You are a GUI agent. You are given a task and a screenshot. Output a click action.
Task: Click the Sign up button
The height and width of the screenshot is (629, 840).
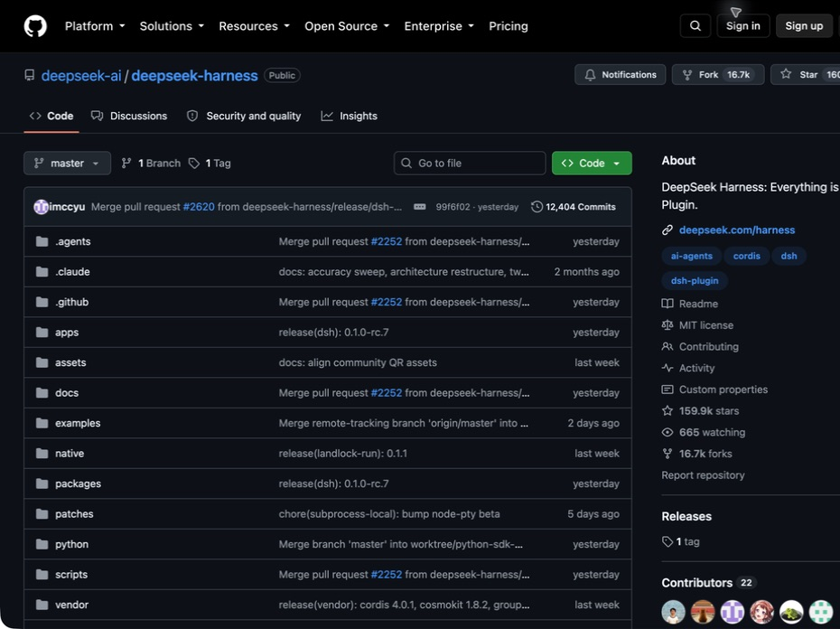pyautogui.click(x=804, y=25)
